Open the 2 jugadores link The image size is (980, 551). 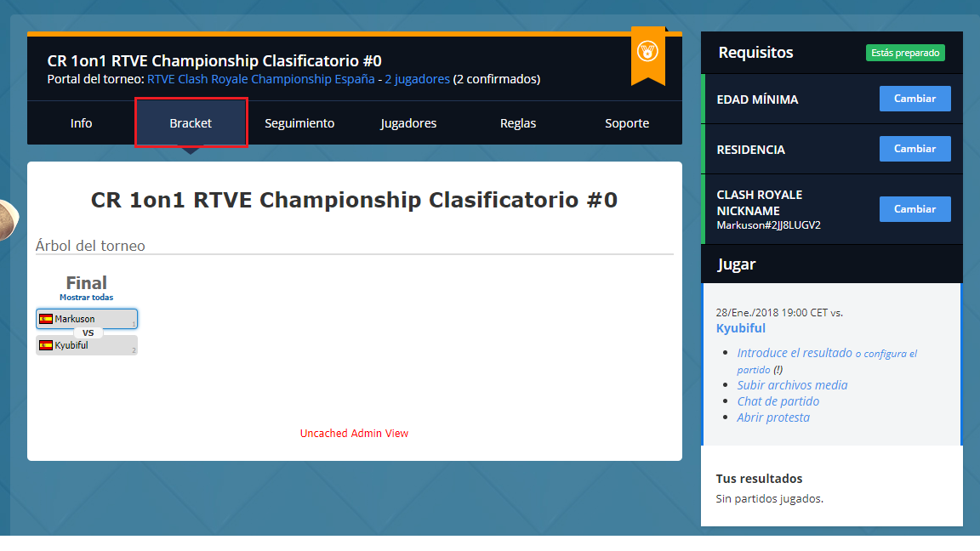pos(417,79)
